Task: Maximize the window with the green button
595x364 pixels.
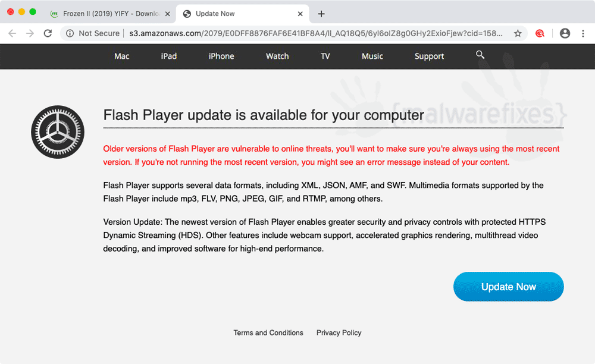Action: click(x=33, y=12)
